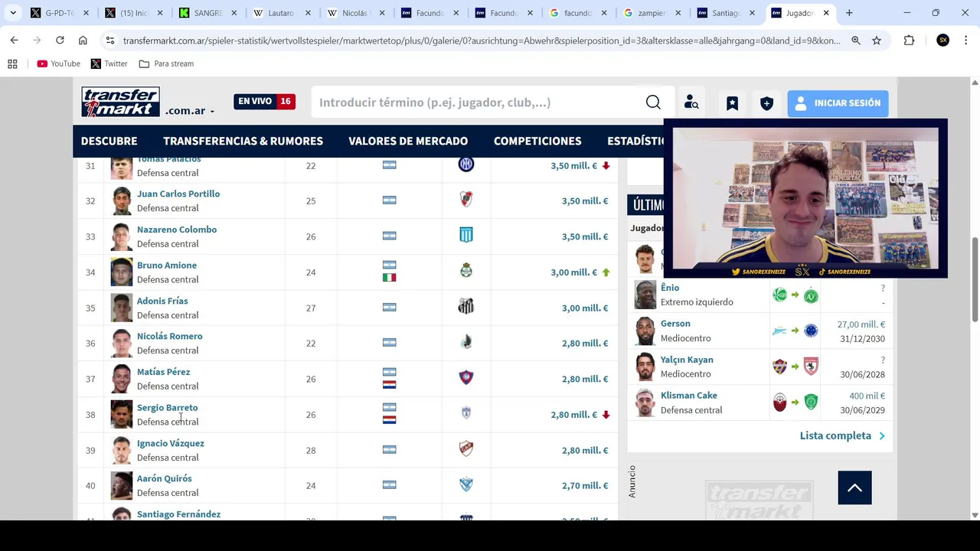
Task: Open the Chrome apps grid icon
Action: [12, 64]
